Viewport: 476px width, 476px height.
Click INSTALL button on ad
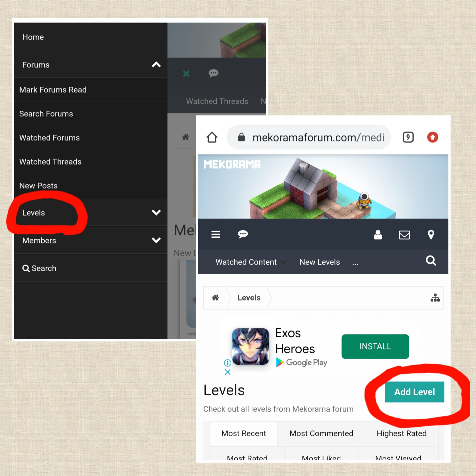(x=375, y=346)
